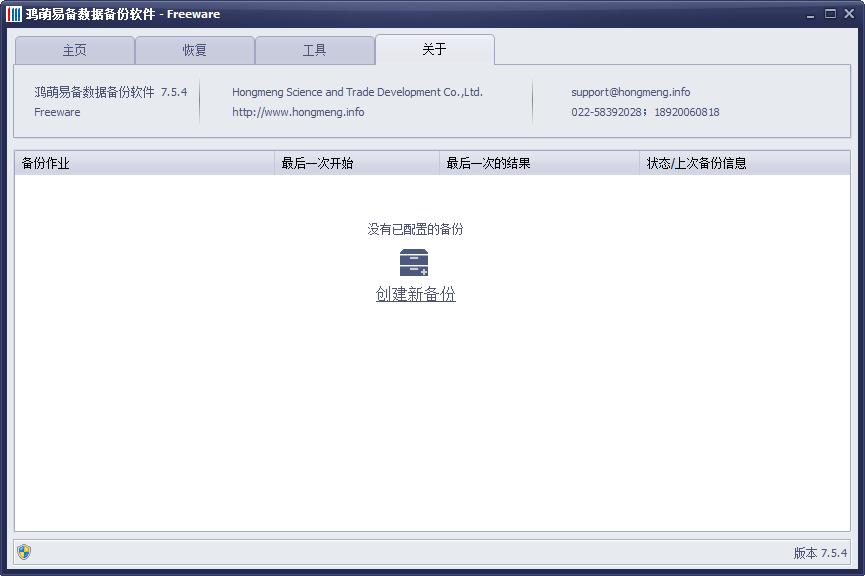Close the application window
The width and height of the screenshot is (865, 576).
pyautogui.click(x=849, y=14)
